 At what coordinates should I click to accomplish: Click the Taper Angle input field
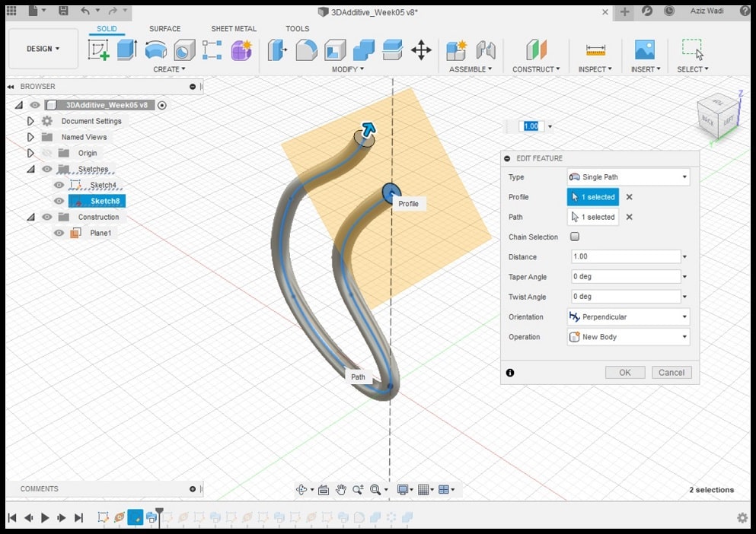624,277
